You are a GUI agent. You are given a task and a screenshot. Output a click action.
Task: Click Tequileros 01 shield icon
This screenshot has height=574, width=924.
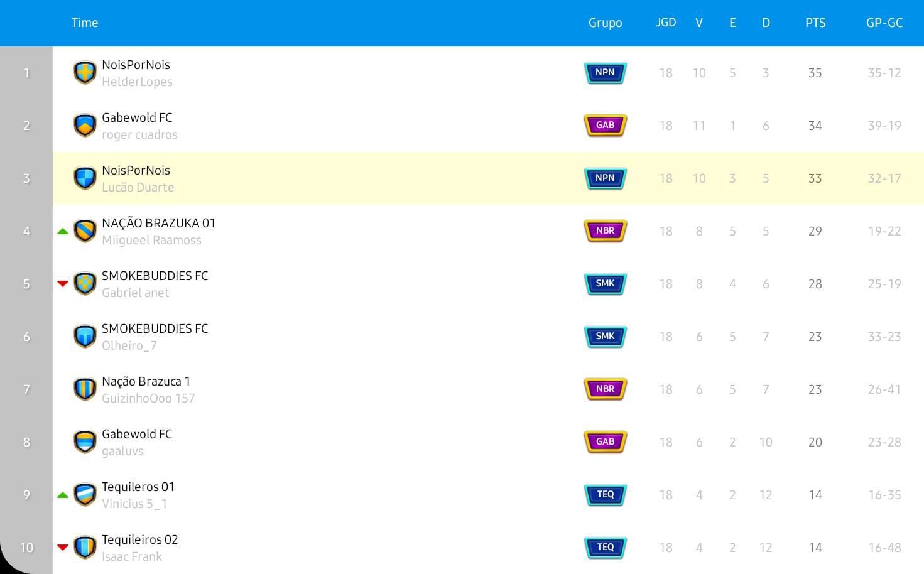tap(85, 495)
